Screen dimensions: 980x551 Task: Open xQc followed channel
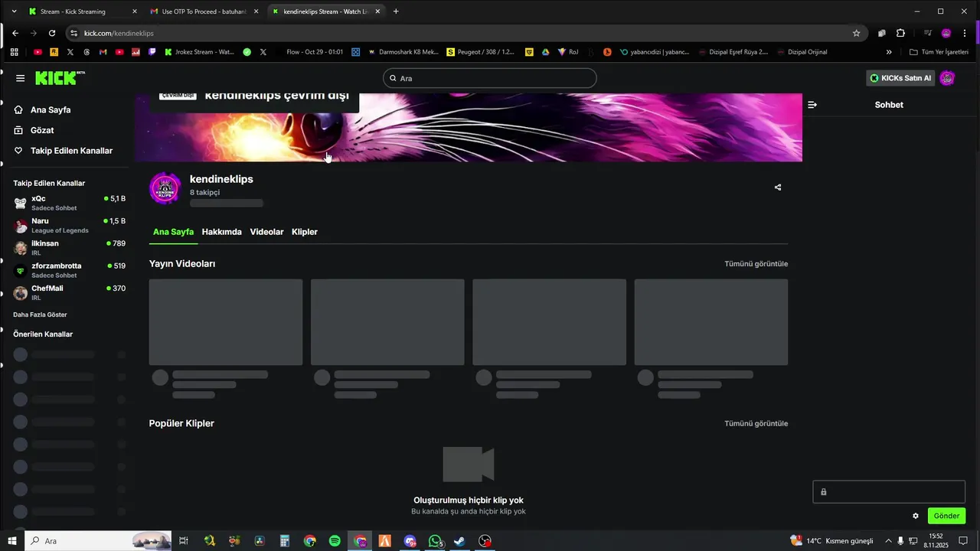(70, 203)
